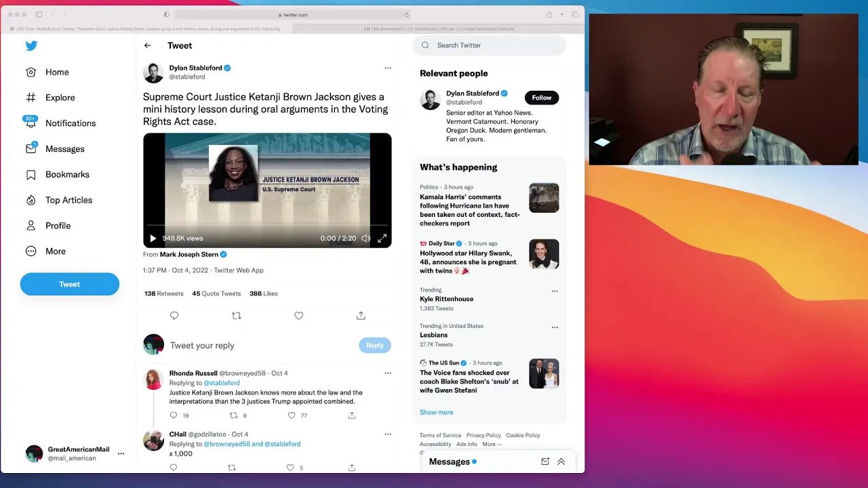Open the More menu in sidebar

pyautogui.click(x=45, y=251)
